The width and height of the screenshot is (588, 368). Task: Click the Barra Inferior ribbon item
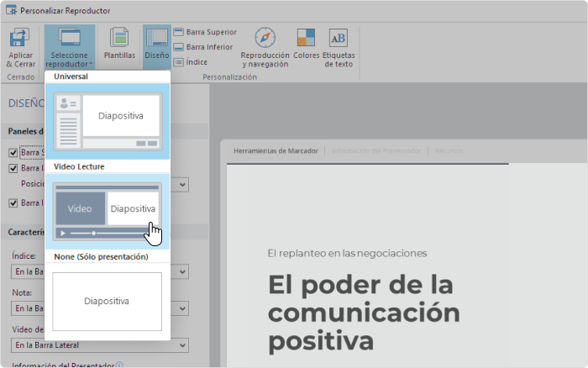[x=203, y=47]
